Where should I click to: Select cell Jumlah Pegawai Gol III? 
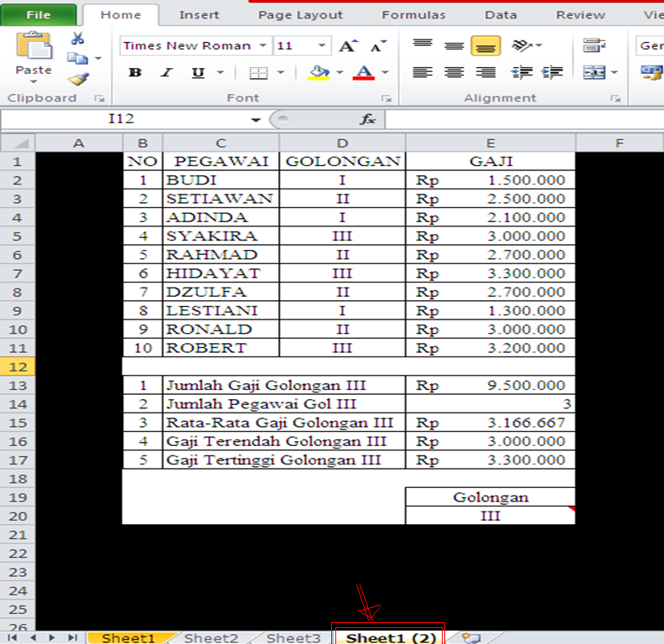tap(283, 404)
